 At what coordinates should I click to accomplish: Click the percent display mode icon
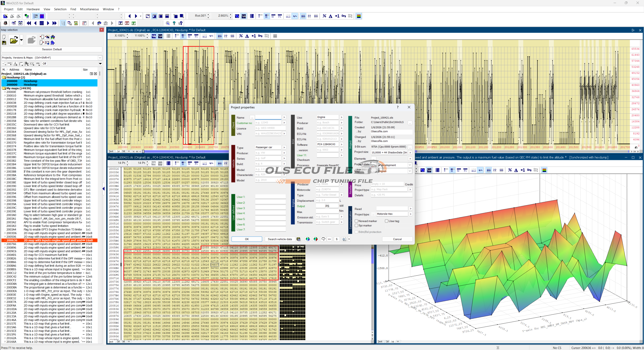coord(324,16)
